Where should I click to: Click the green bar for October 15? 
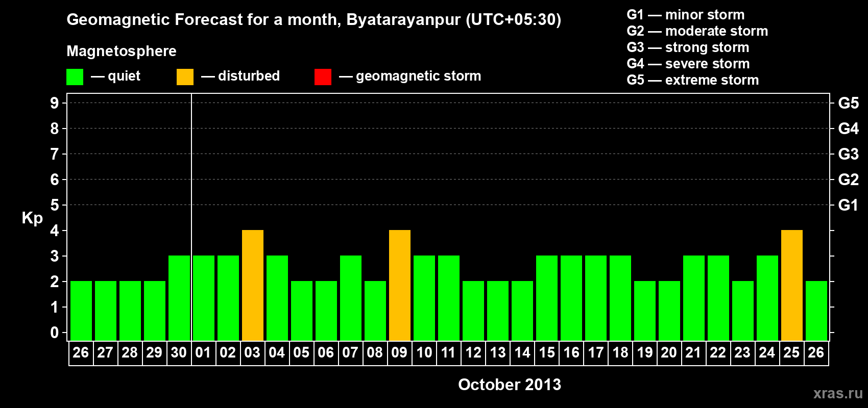point(547,298)
